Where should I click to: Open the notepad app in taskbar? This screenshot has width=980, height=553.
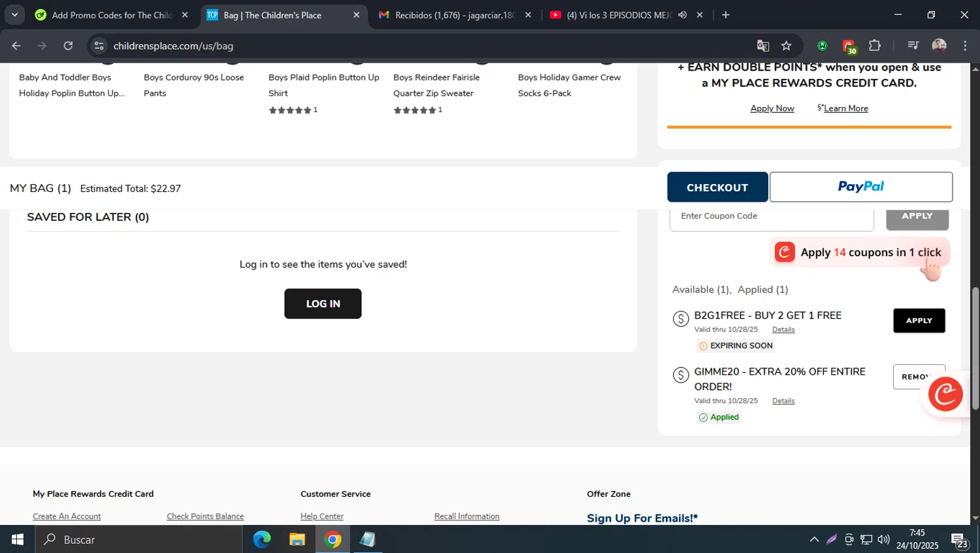click(x=368, y=539)
